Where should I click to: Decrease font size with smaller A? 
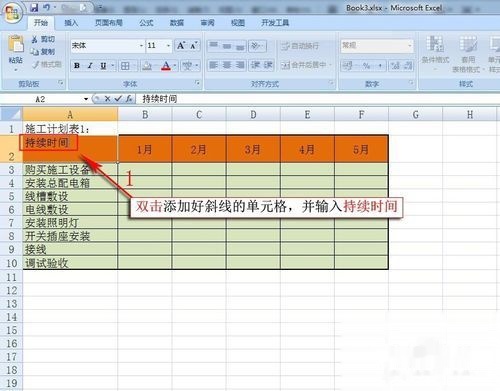click(194, 46)
